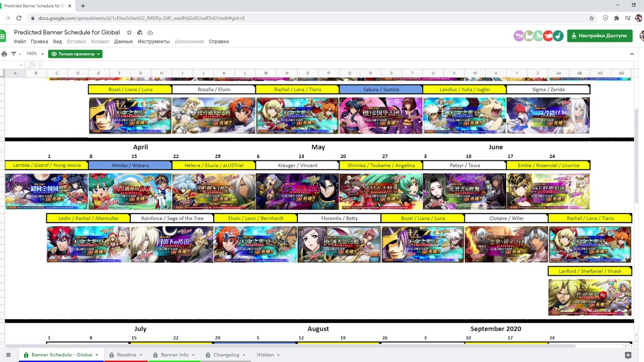644x362 pixels.
Task: Click the vertical scrollbar of the sheet
Action: (636, 156)
